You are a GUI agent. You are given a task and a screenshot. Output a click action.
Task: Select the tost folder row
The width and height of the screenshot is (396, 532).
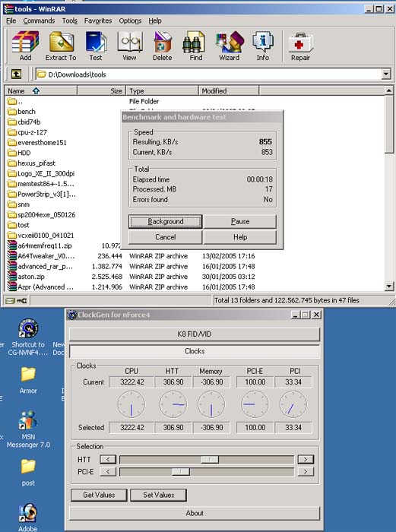19,225
